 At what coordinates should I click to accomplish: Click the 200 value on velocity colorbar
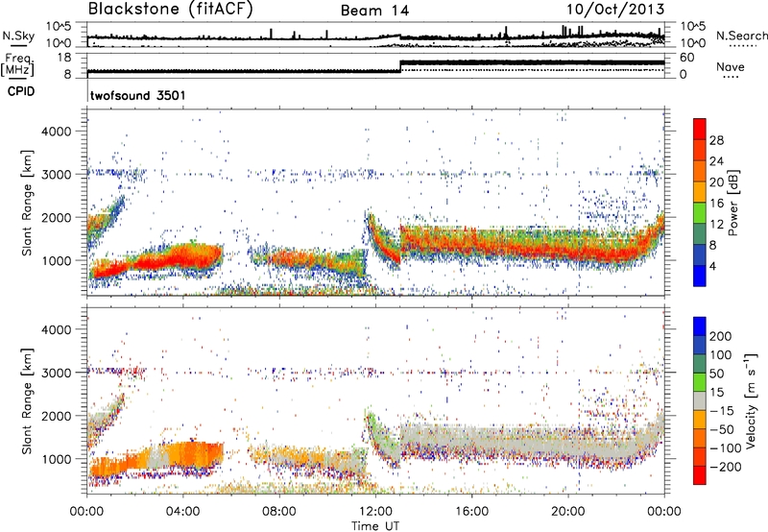tap(720, 336)
